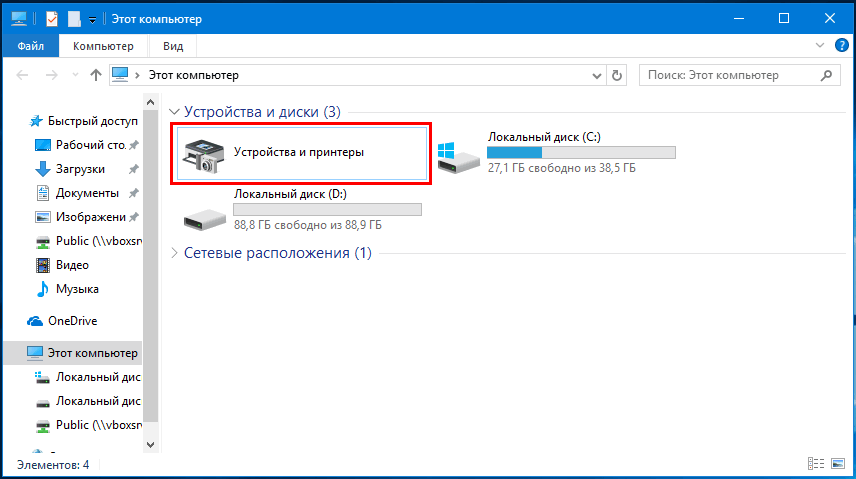Click the Устройства и диски (3) header
This screenshot has width=856, height=479.
(262, 112)
